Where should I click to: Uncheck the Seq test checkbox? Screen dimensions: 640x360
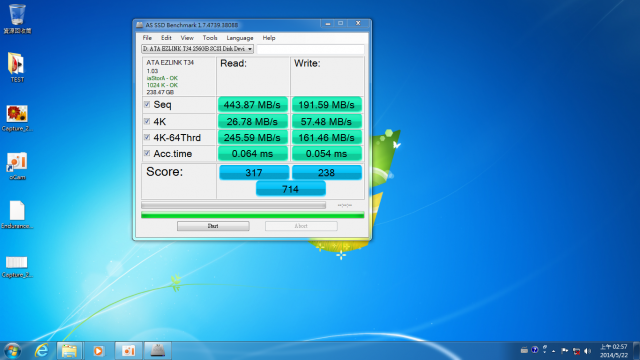[147, 104]
